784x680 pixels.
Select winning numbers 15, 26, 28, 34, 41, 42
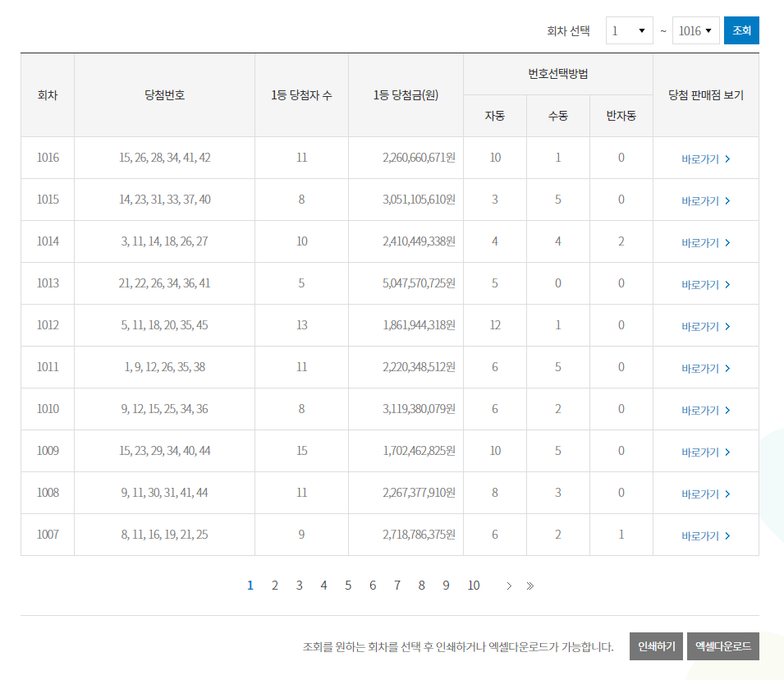click(164, 158)
